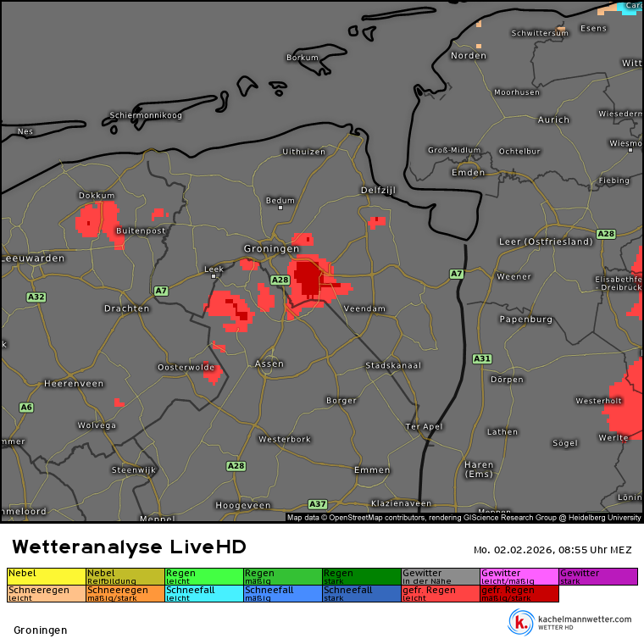Click the Aurich town label
The height and width of the screenshot is (644, 644).
[x=553, y=120]
